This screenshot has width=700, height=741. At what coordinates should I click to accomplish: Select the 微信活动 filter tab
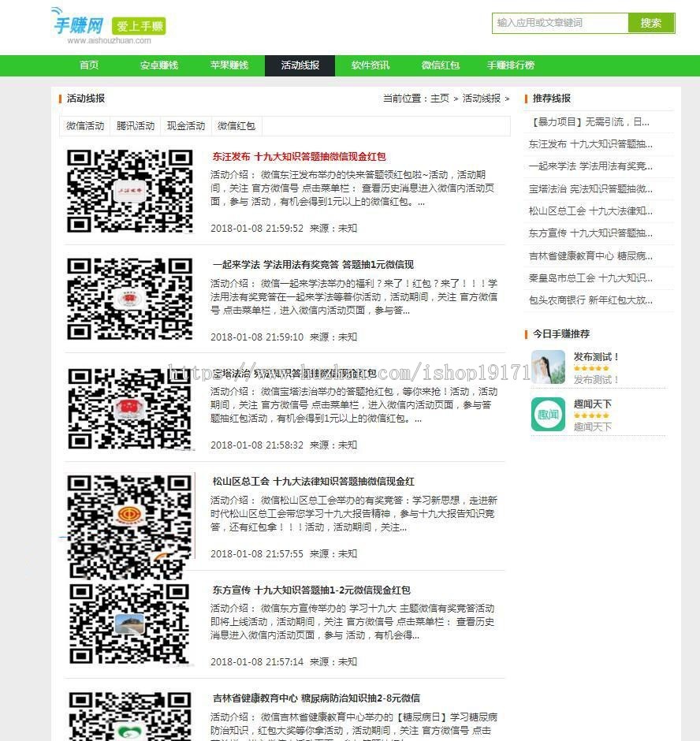84,125
